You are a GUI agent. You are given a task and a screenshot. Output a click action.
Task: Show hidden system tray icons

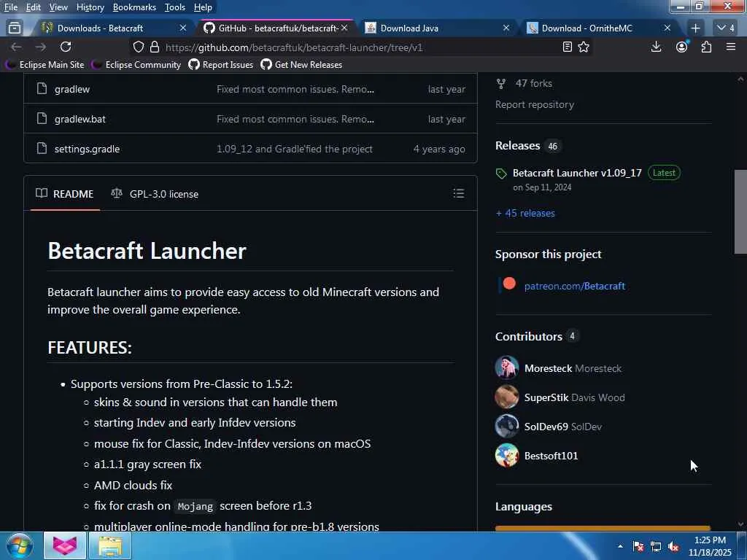(x=620, y=546)
